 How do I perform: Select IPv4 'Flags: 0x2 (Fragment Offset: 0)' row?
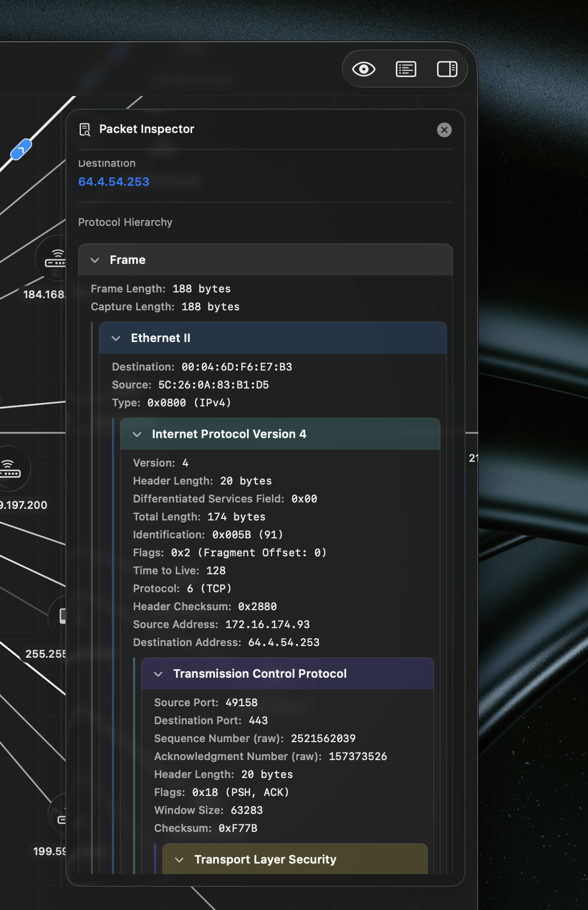tap(230, 553)
